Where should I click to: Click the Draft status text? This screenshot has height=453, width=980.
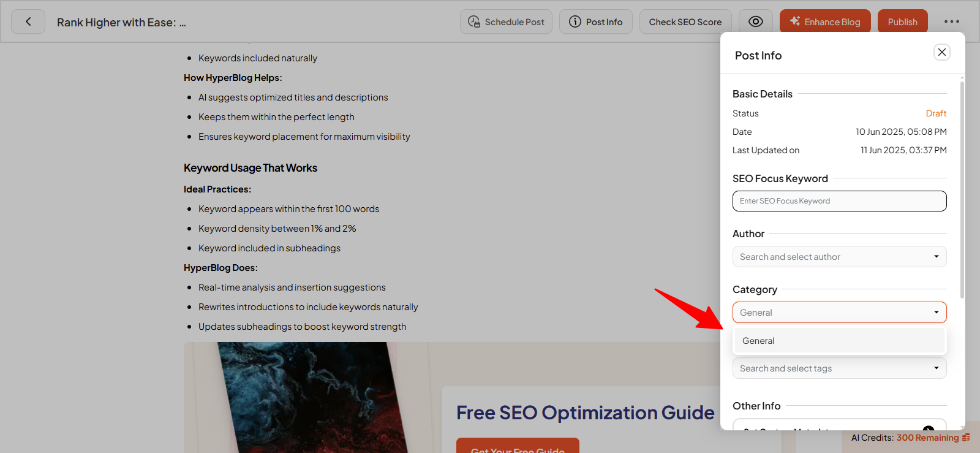936,113
